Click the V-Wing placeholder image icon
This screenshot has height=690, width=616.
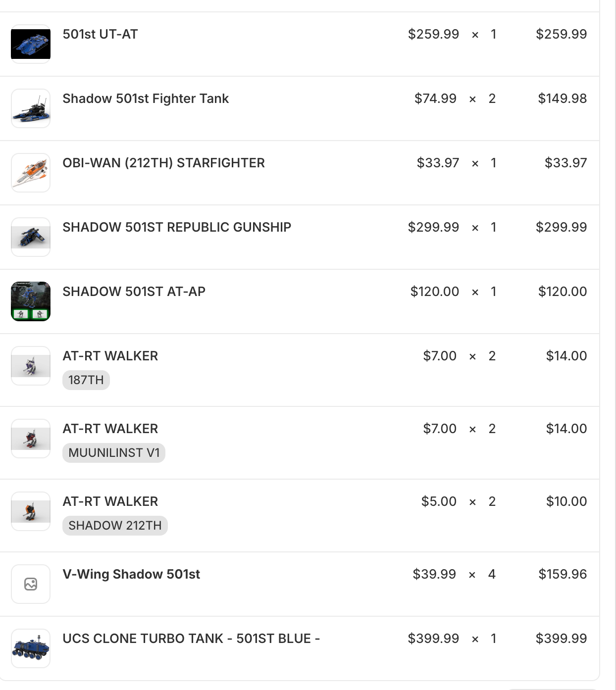point(31,584)
